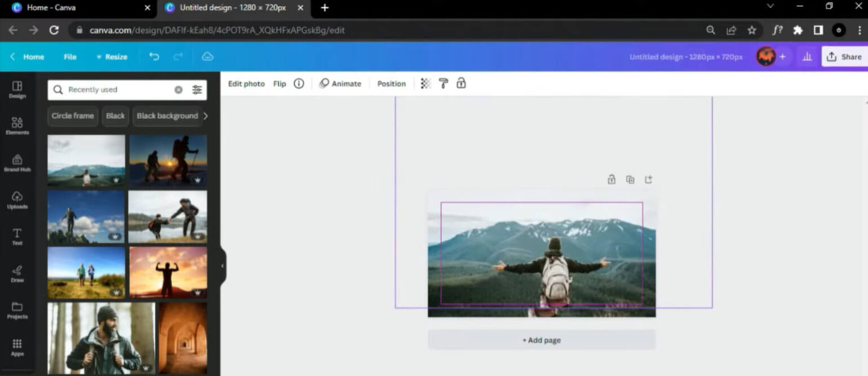Viewport: 868px width, 376px height.
Task: Open the transparency tool
Action: tap(426, 84)
